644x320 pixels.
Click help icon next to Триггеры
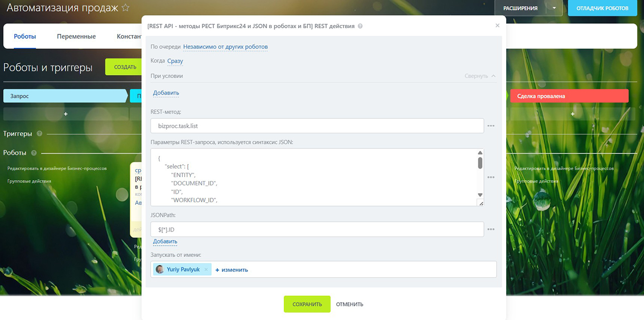[39, 134]
